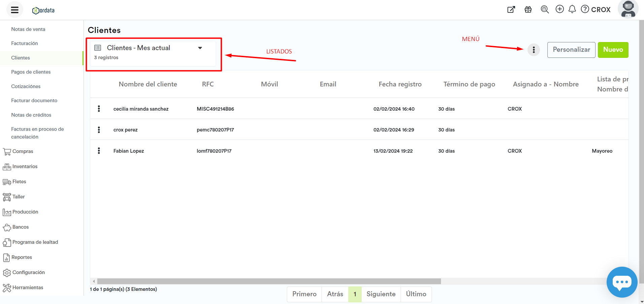Open the three-dot menu beside Personalizar
Image resolution: width=644 pixels, height=304 pixels.
(534, 50)
